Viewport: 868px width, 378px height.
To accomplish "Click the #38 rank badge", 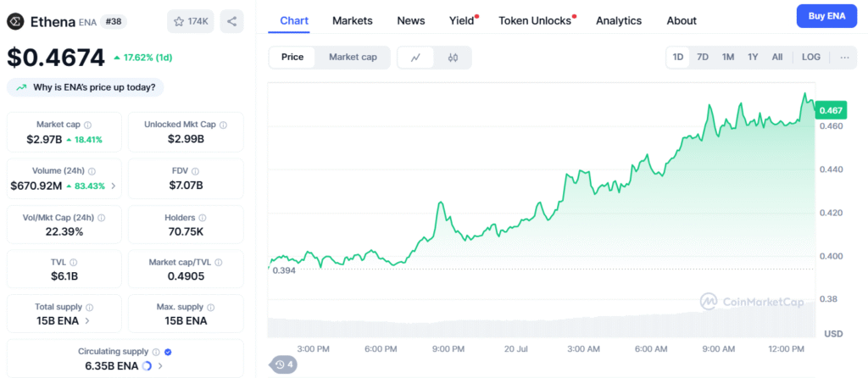I will click(114, 21).
